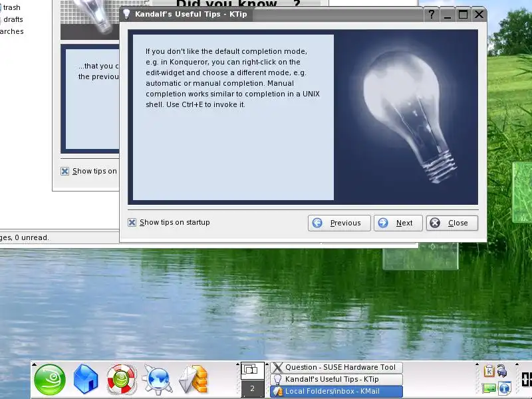Maximize the KTip window
This screenshot has height=399, width=532.
[x=463, y=14]
